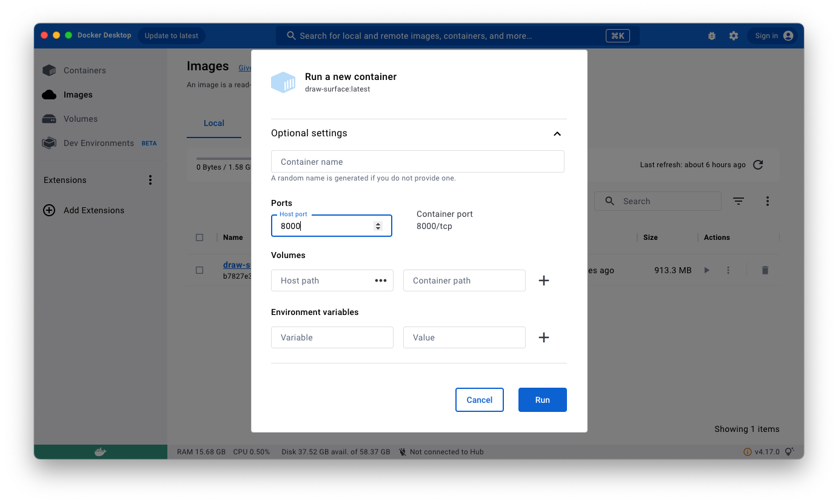Open Containers section in sidebar

[x=85, y=70]
